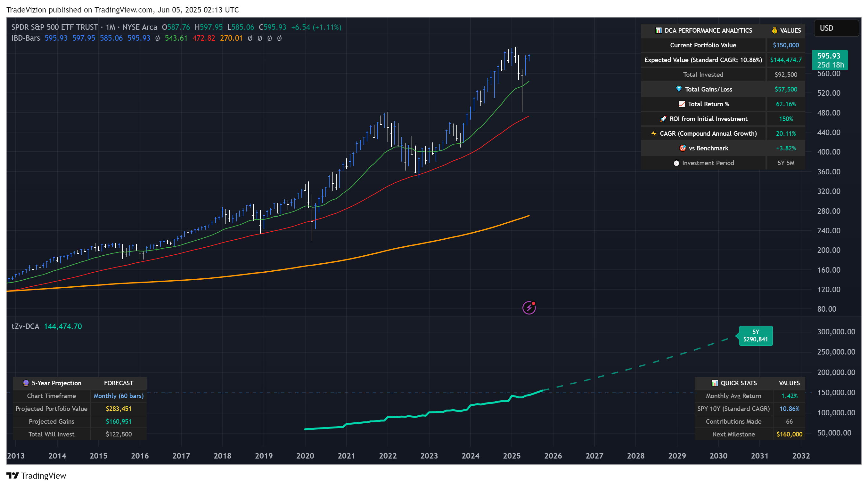The height and width of the screenshot is (487, 868).
Task: Click the IBD-Bars indicator label
Action: [x=26, y=38]
